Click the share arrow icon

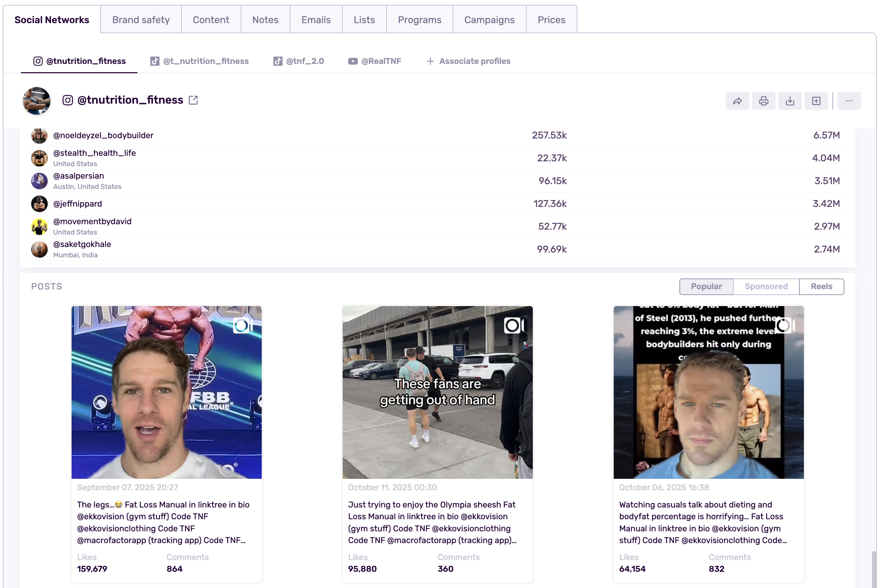pos(737,101)
